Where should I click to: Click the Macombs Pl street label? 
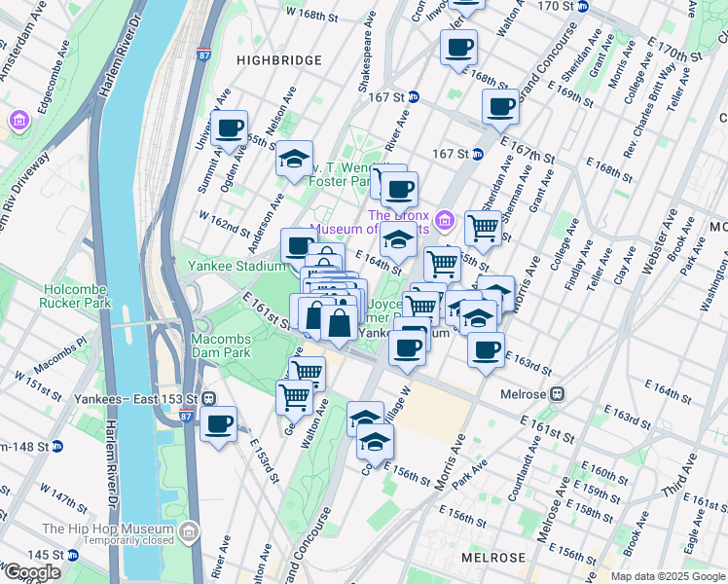tap(60, 355)
